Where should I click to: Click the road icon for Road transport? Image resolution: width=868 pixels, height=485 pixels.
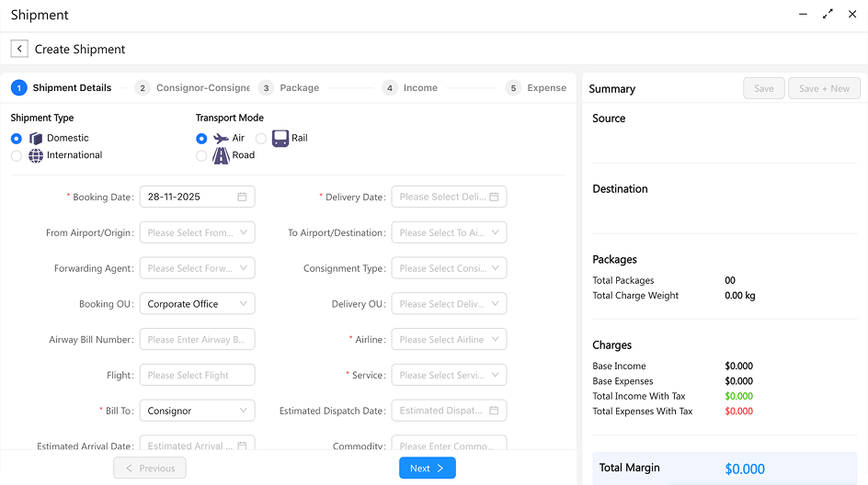[221, 156]
